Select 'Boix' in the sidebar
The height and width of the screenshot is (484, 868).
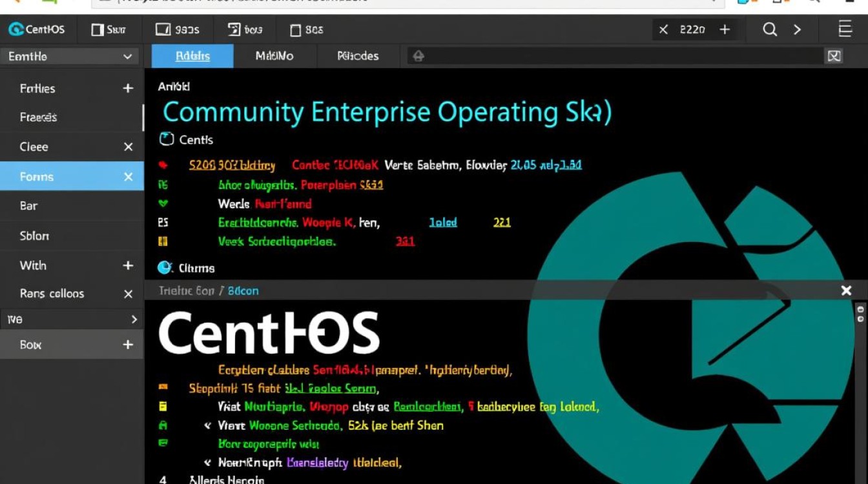click(x=30, y=345)
